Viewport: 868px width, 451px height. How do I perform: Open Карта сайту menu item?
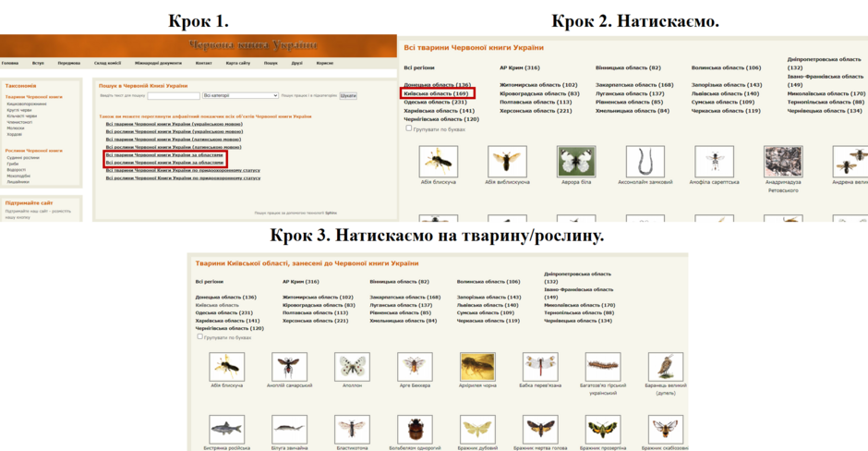(x=238, y=63)
